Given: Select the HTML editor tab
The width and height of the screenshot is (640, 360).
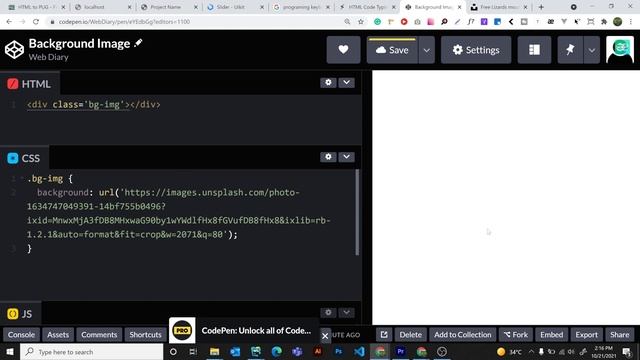Looking at the screenshot, I should point(29,84).
